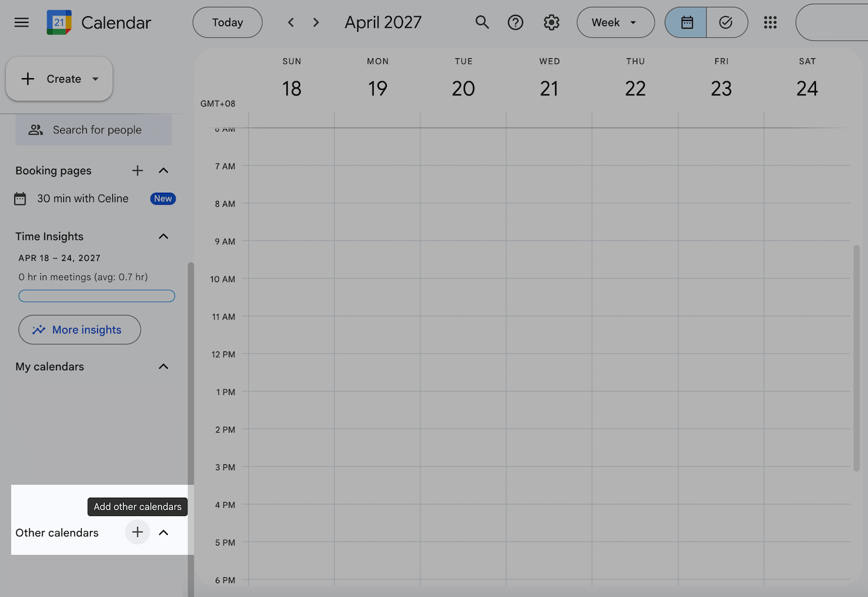Viewport: 868px width, 597px height.
Task: Create a new booking page
Action: (x=137, y=170)
